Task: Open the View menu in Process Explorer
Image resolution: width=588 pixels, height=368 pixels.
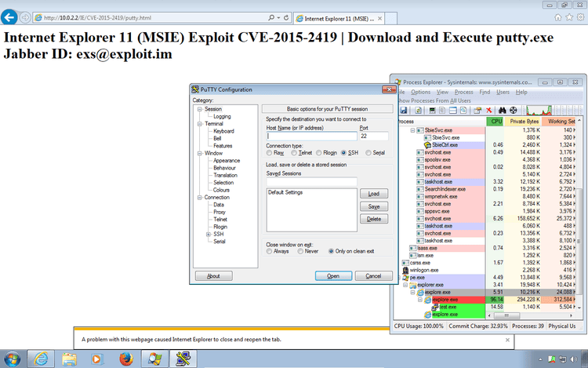Action: [442, 92]
